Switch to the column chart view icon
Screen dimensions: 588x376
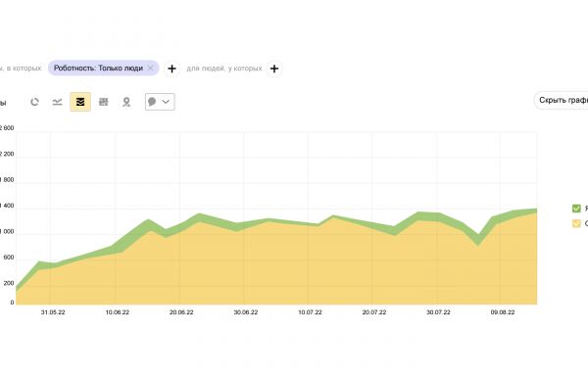(x=104, y=102)
